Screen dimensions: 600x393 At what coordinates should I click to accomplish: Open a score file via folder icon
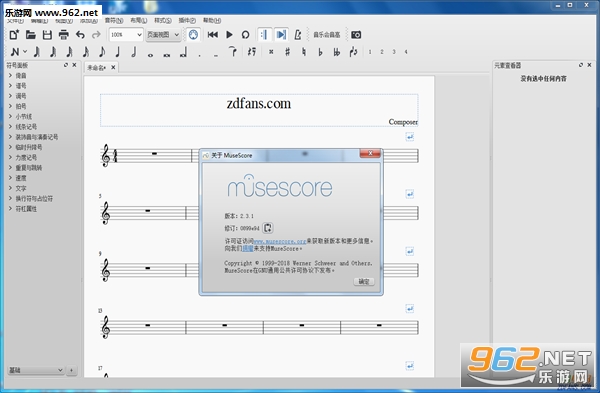click(31, 35)
